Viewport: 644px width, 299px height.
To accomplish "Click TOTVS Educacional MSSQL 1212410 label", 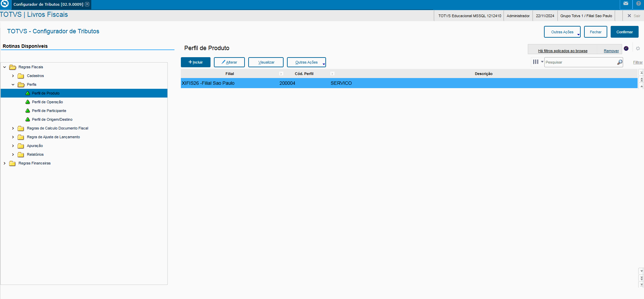I will coord(470,16).
